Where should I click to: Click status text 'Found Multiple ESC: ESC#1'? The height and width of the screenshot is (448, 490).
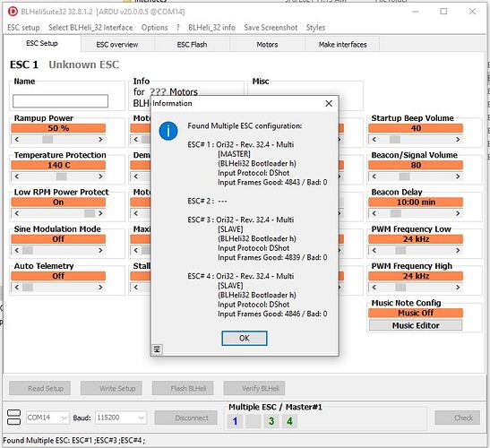click(x=48, y=441)
